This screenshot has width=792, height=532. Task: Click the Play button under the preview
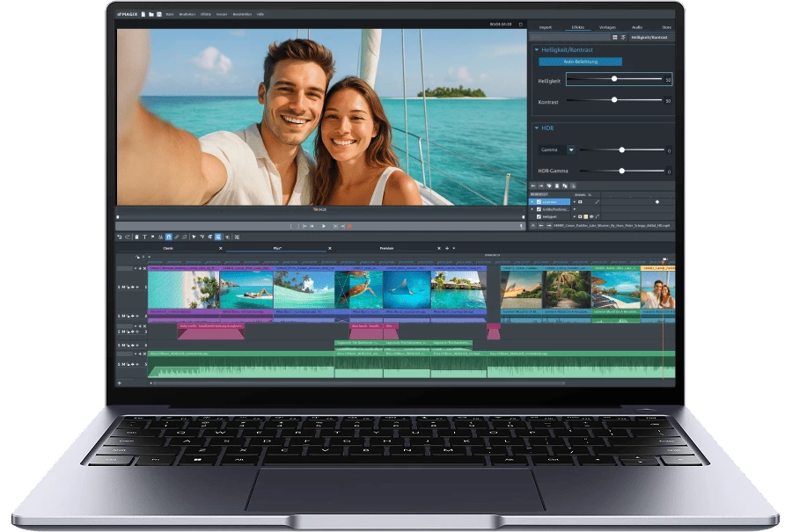tap(323, 226)
